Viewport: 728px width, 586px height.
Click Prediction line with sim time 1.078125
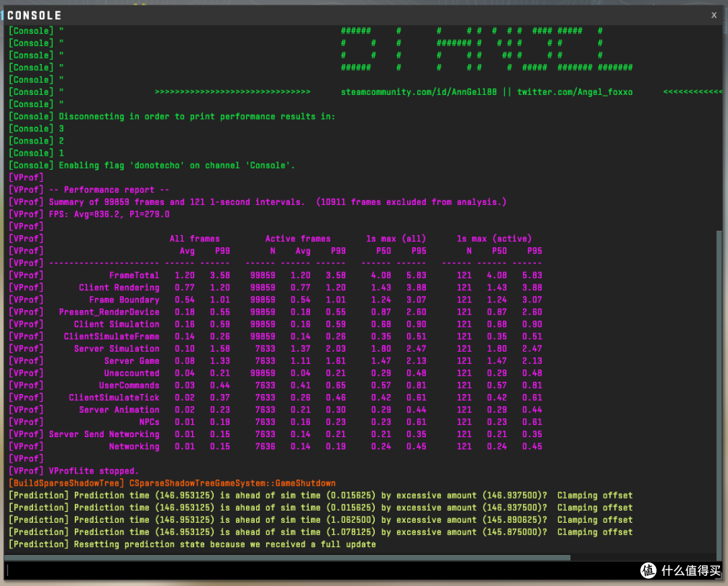coord(321,532)
